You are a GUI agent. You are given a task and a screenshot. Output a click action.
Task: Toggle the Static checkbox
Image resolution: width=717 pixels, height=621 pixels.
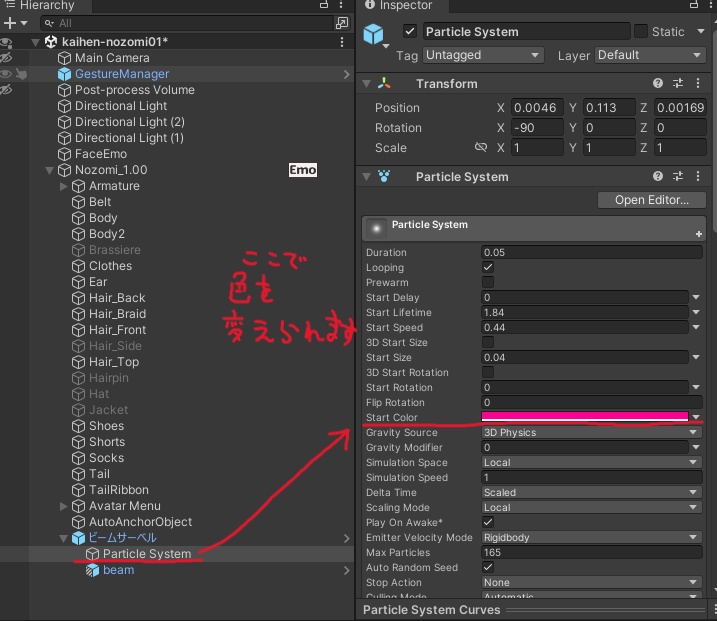pyautogui.click(x=641, y=32)
